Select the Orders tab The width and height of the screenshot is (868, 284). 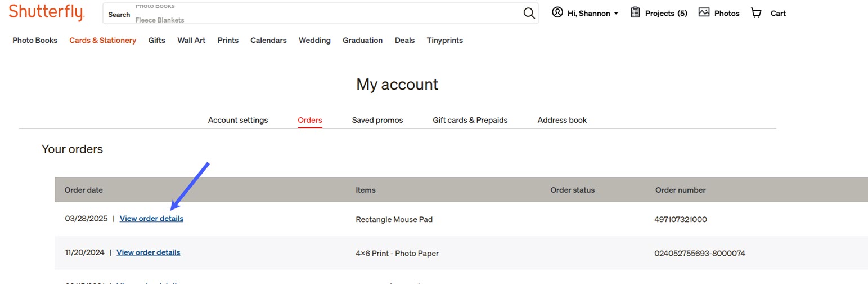pyautogui.click(x=310, y=120)
